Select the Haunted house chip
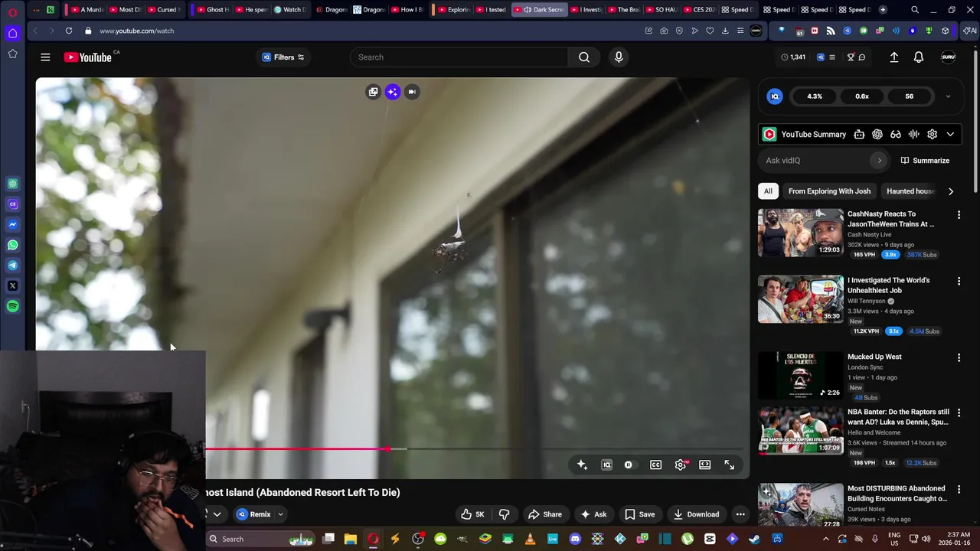Screen dimensions: 980x551 pos(910,191)
